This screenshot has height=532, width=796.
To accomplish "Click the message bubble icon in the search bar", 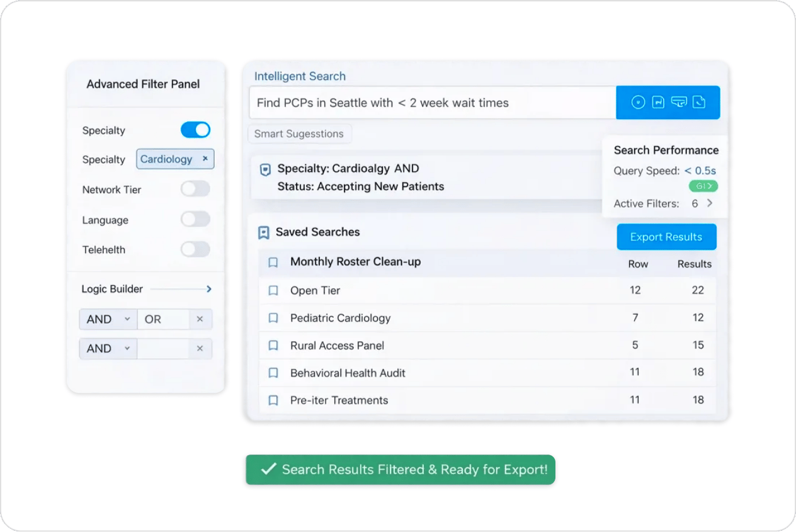I will (678, 103).
